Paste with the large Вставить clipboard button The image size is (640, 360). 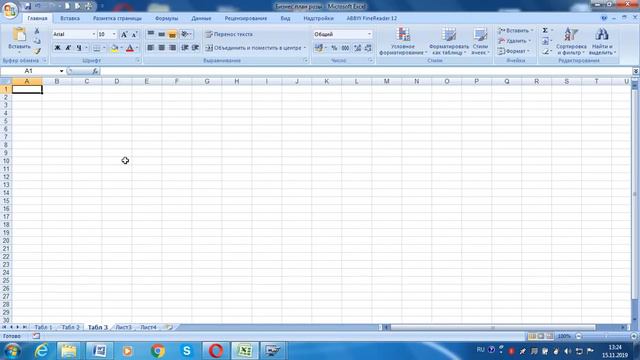[x=19, y=39]
